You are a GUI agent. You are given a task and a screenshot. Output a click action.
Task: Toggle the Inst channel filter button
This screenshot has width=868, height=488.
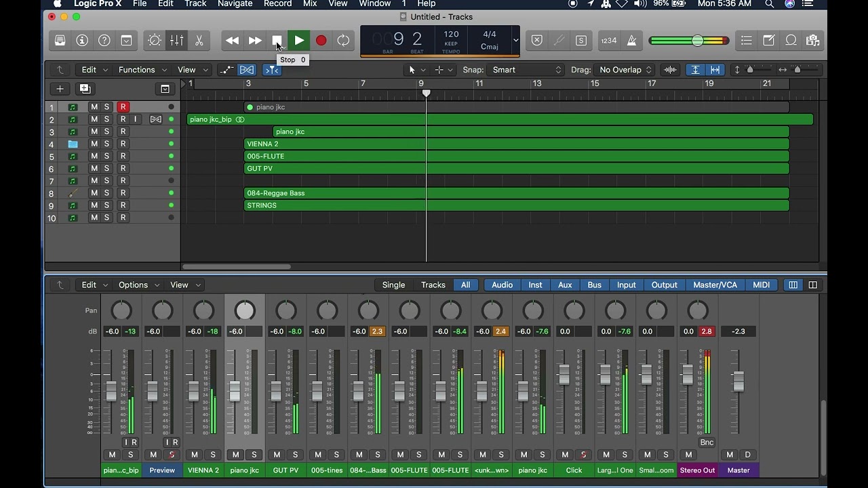pyautogui.click(x=535, y=285)
